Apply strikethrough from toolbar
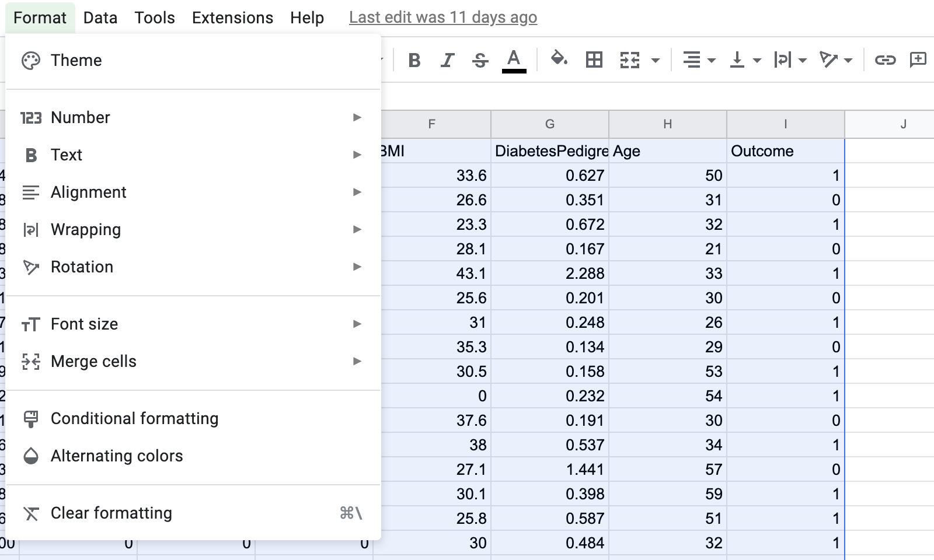This screenshot has height=560, width=934. pos(480,60)
